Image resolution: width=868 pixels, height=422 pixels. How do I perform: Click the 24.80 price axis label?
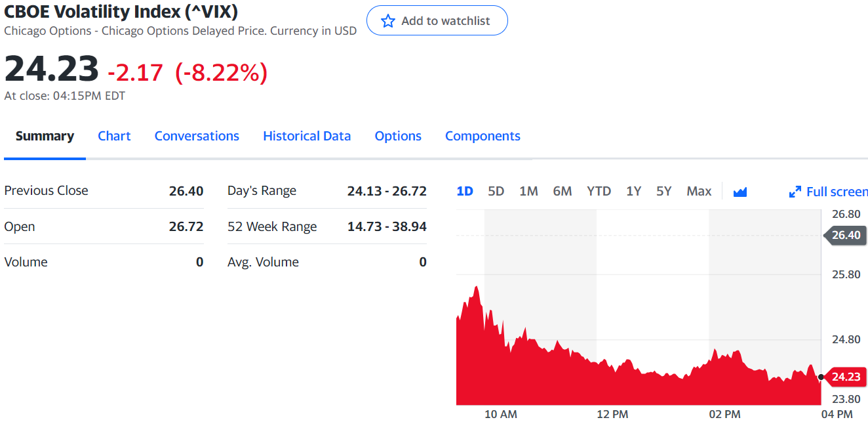click(x=846, y=339)
